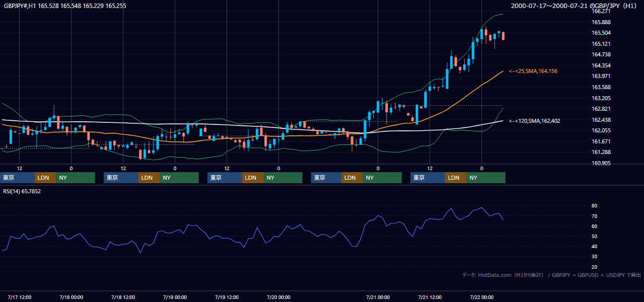Click the RSI 20 level label
Viewport: 644px width, 302px height.
595,267
